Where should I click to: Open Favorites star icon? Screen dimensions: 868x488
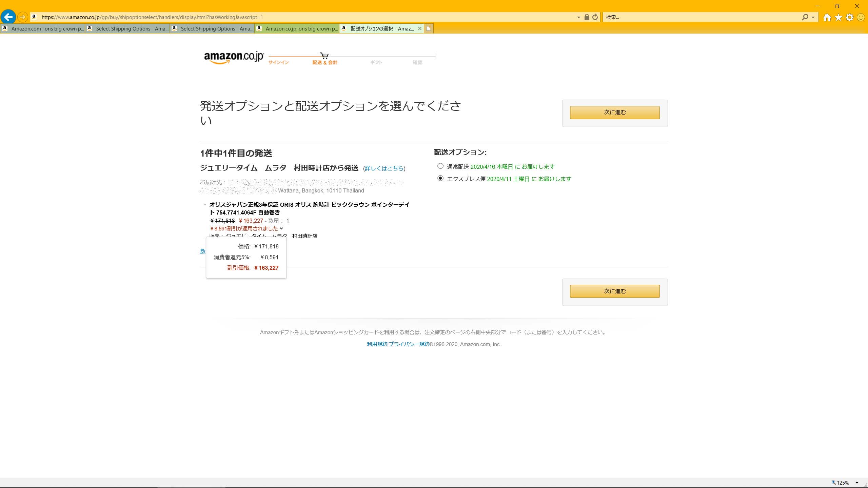click(x=839, y=17)
